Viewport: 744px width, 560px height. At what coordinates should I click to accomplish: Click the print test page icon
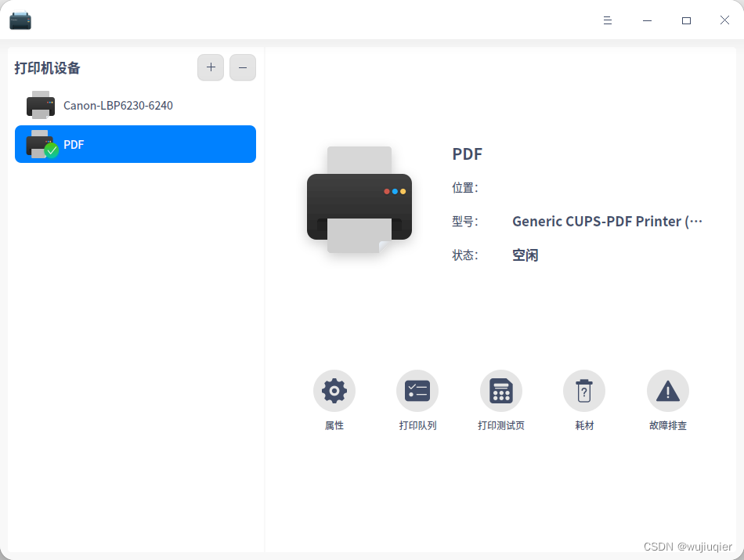[501, 391]
